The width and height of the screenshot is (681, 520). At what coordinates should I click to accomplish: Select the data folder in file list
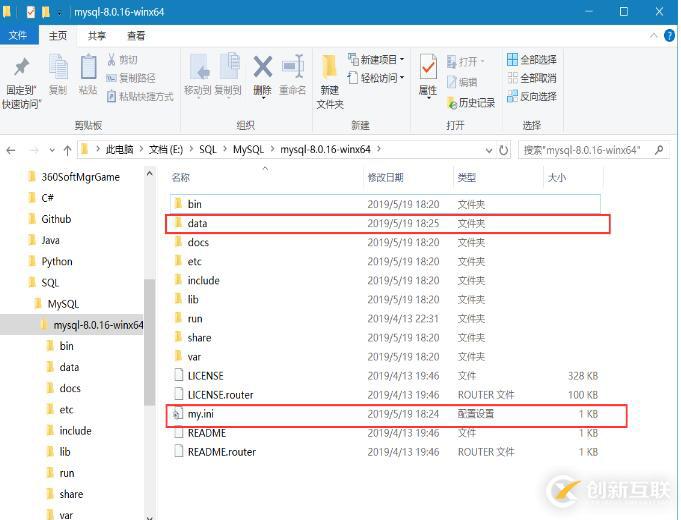(x=385, y=223)
